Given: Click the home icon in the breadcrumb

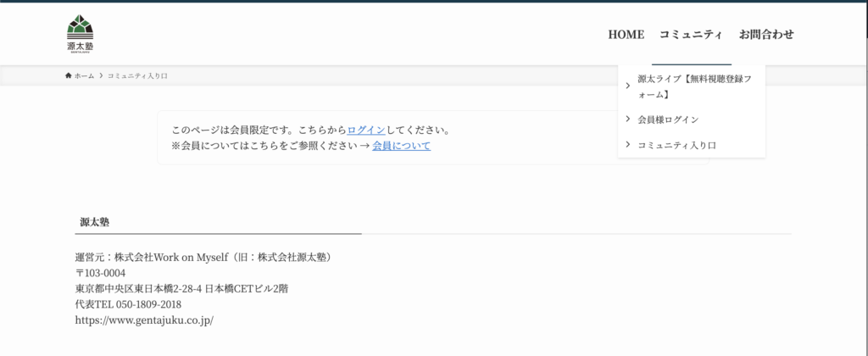Looking at the screenshot, I should (x=69, y=76).
